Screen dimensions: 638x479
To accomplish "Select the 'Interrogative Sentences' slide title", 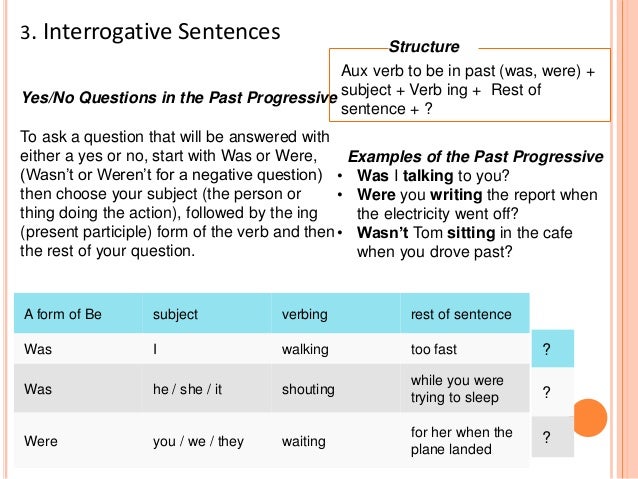I will pos(150,31).
